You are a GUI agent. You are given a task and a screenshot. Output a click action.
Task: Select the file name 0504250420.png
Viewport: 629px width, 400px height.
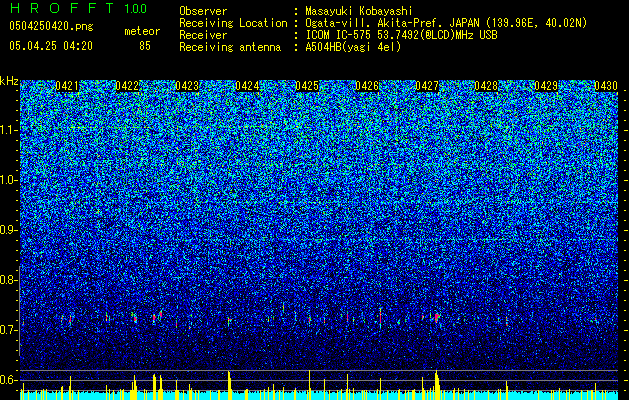coord(51,26)
